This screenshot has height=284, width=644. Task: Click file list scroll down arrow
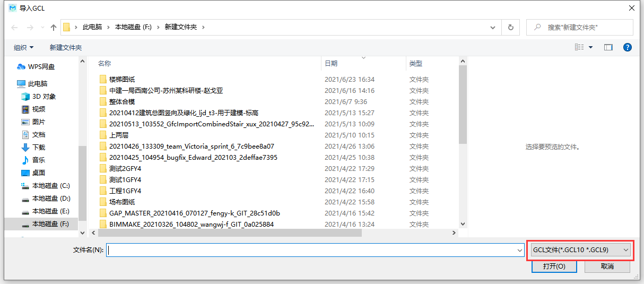coord(463,225)
